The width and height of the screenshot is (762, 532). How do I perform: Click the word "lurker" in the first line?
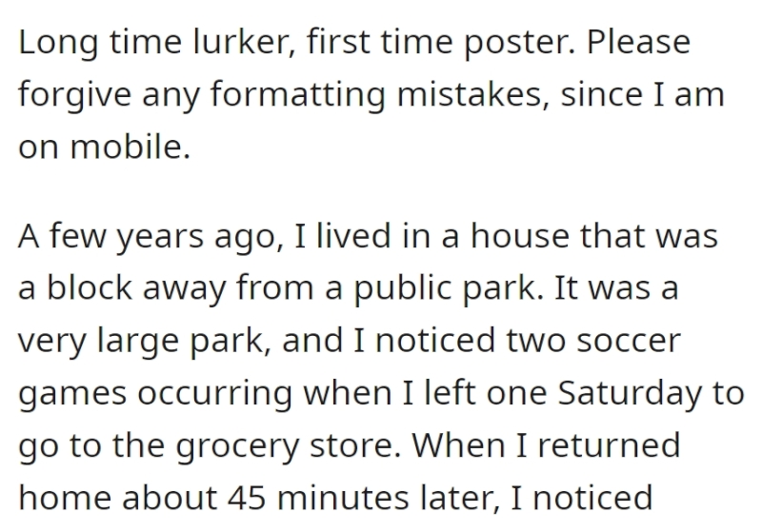[x=244, y=42]
